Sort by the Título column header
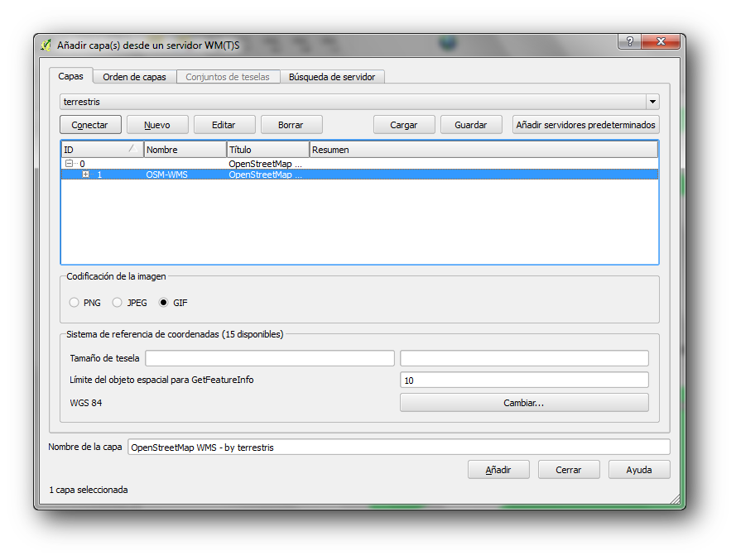The image size is (736, 560). coord(268,150)
